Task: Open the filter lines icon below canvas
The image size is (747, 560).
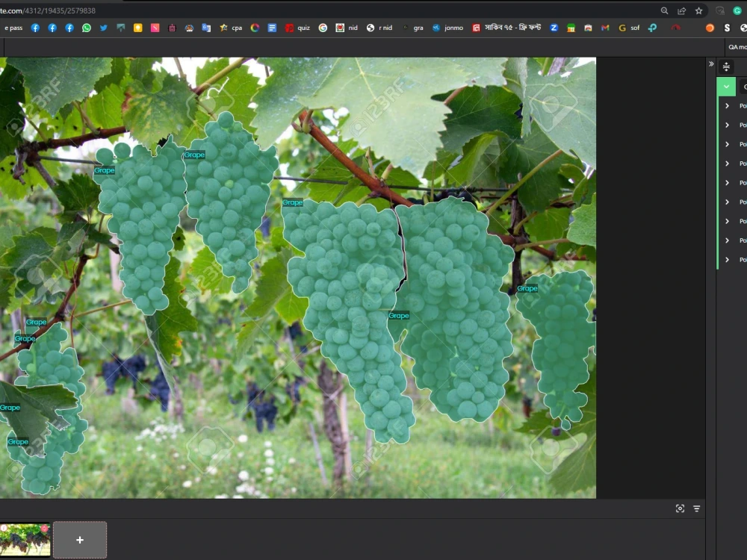Action: (696, 508)
